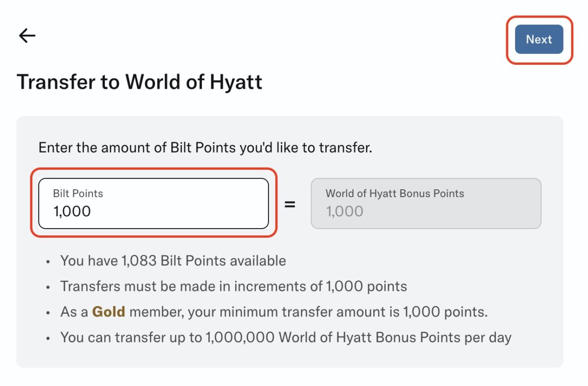Click the daily transfer limit bullet
The height and width of the screenshot is (386, 588).
coord(286,337)
